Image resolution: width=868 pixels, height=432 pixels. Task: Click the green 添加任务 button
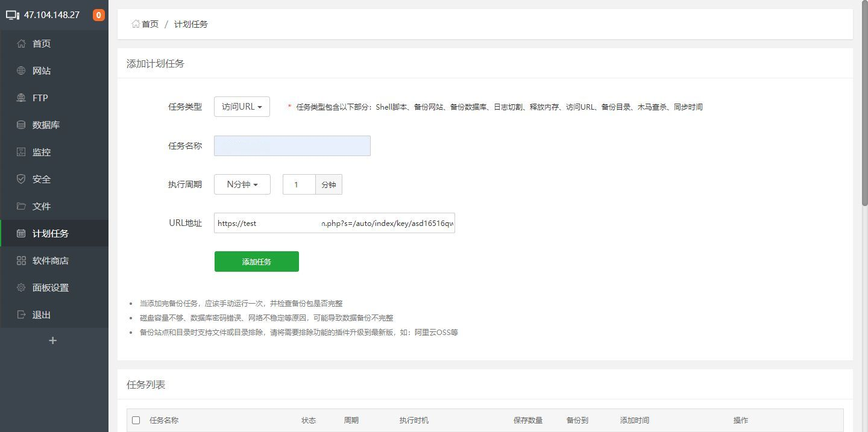pyautogui.click(x=257, y=261)
